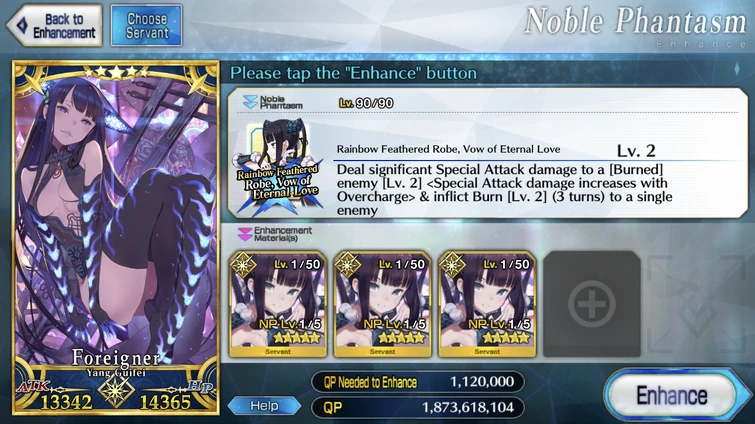The image size is (755, 424).
Task: Add material in the empty plus slot
Action: (592, 304)
